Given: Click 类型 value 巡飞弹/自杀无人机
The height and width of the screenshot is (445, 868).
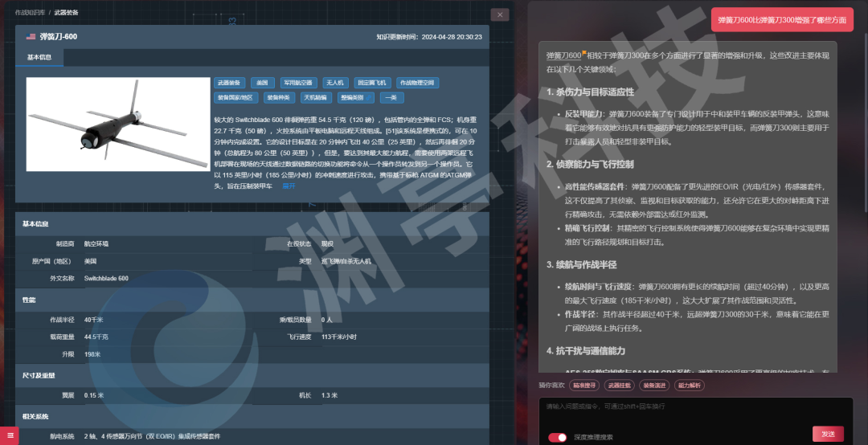Looking at the screenshot, I should [346, 261].
